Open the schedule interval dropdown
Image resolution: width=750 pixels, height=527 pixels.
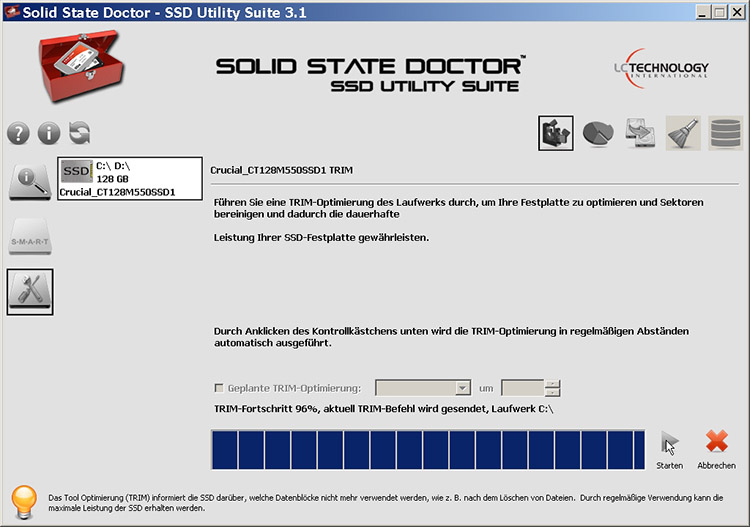[423, 388]
